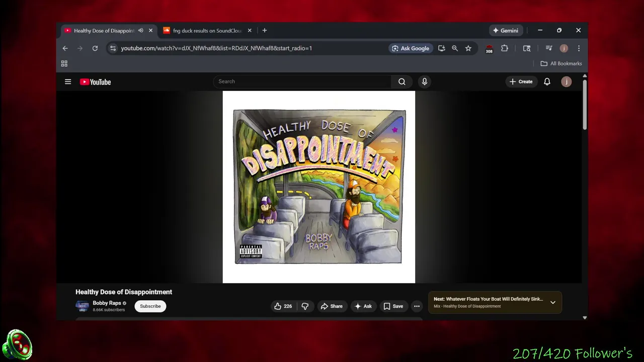Image resolution: width=644 pixels, height=362 pixels.
Task: Open the Bobby Raps channel avatar
Action: tap(82, 306)
